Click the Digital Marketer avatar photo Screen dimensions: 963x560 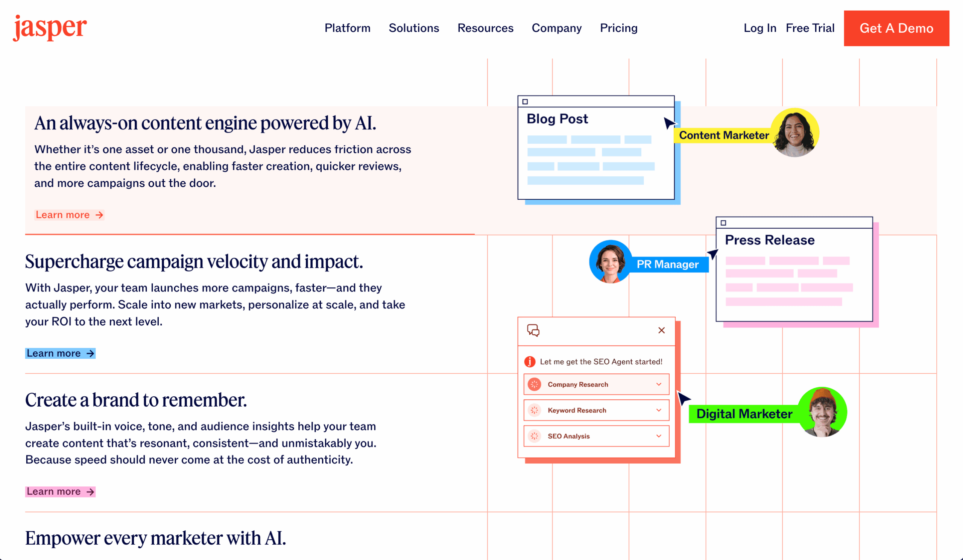[x=823, y=412]
